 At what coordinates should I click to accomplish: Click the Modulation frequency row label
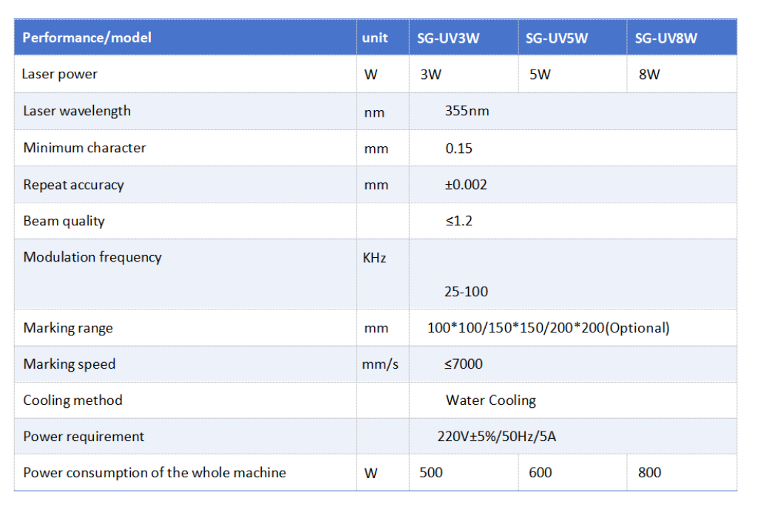[92, 257]
